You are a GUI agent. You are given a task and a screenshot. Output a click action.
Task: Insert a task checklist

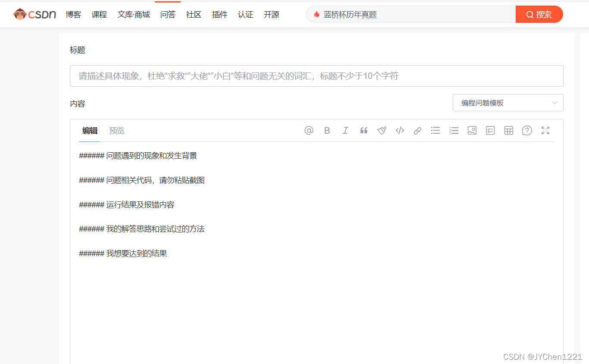click(x=490, y=130)
